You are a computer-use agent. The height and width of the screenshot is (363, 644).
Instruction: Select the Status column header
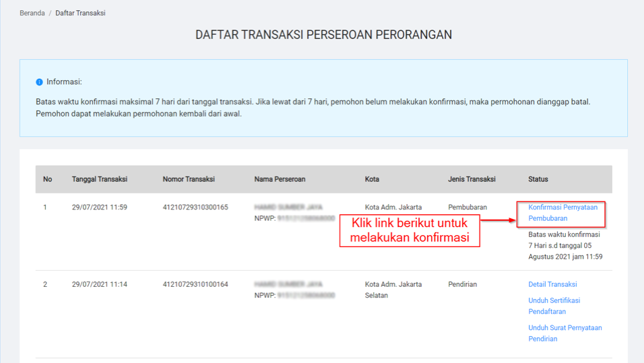538,179
